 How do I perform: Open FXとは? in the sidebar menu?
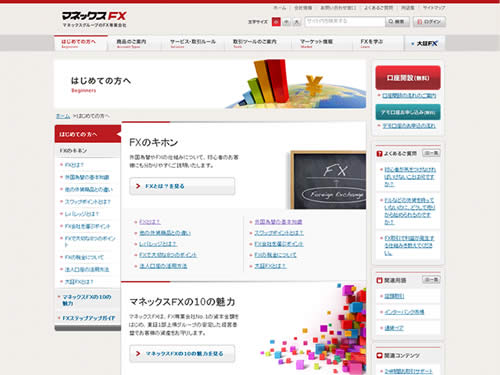tap(74, 165)
